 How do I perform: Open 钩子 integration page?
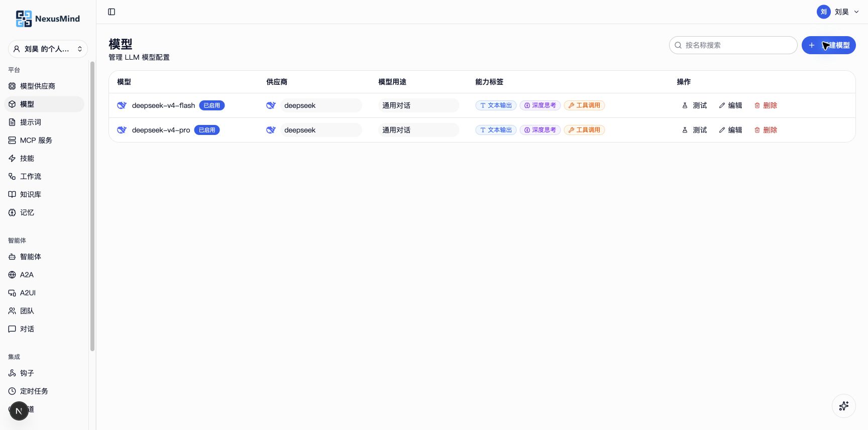[44, 373]
